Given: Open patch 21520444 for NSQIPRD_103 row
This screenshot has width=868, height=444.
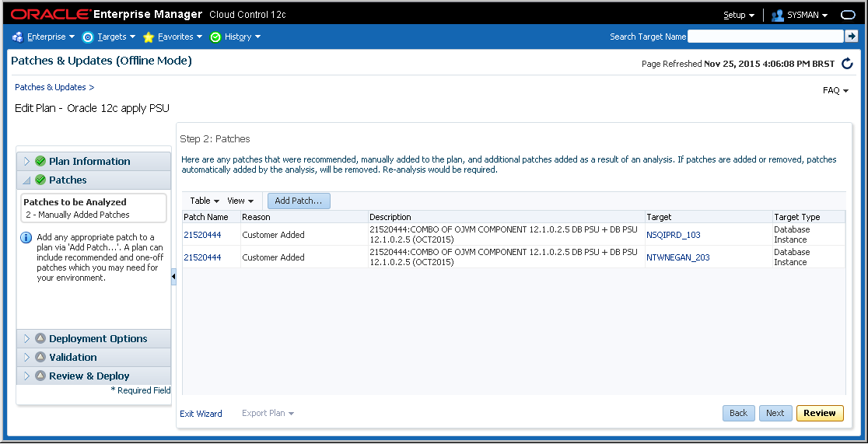Looking at the screenshot, I should tap(202, 235).
